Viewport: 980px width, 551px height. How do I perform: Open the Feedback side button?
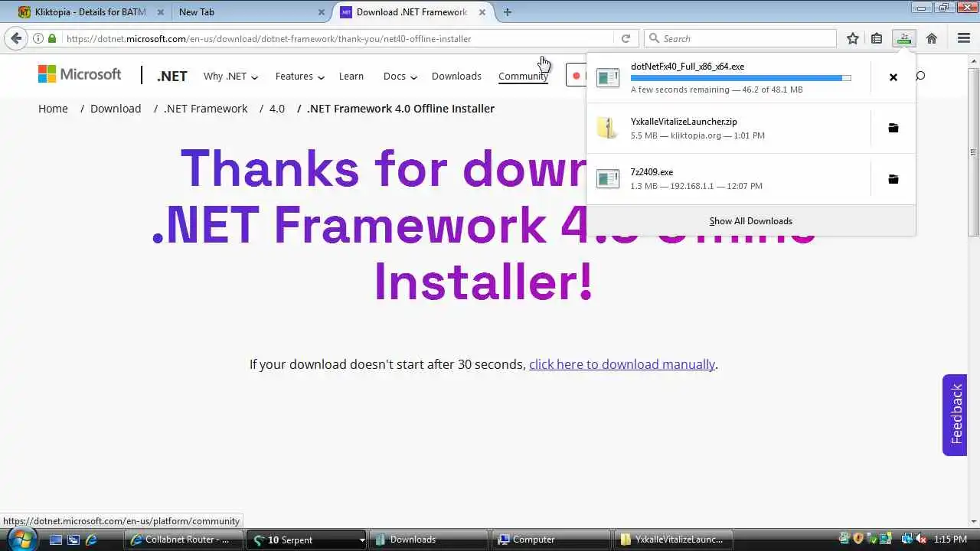[955, 415]
